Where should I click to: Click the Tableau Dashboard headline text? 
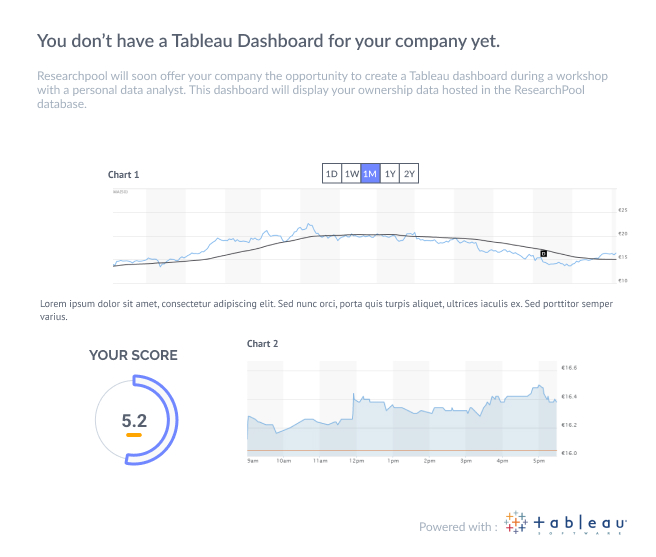(268, 41)
